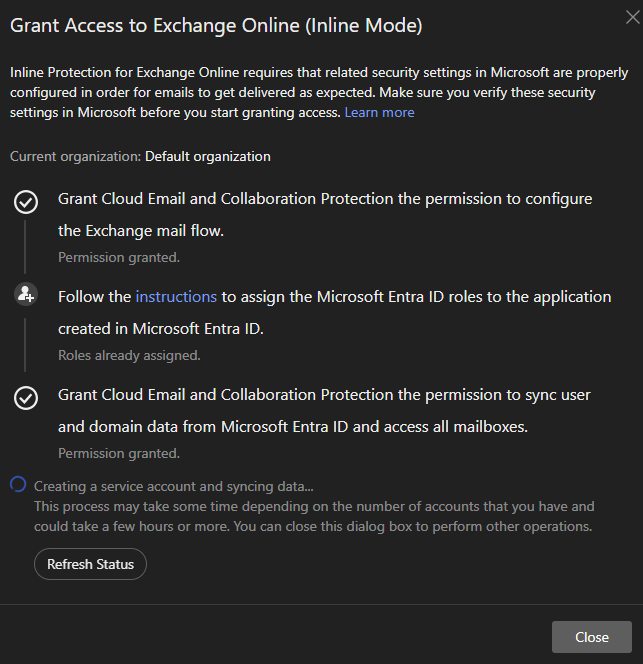Click the user-plus icon for role assignment step
643x664 pixels.
[x=26, y=295]
